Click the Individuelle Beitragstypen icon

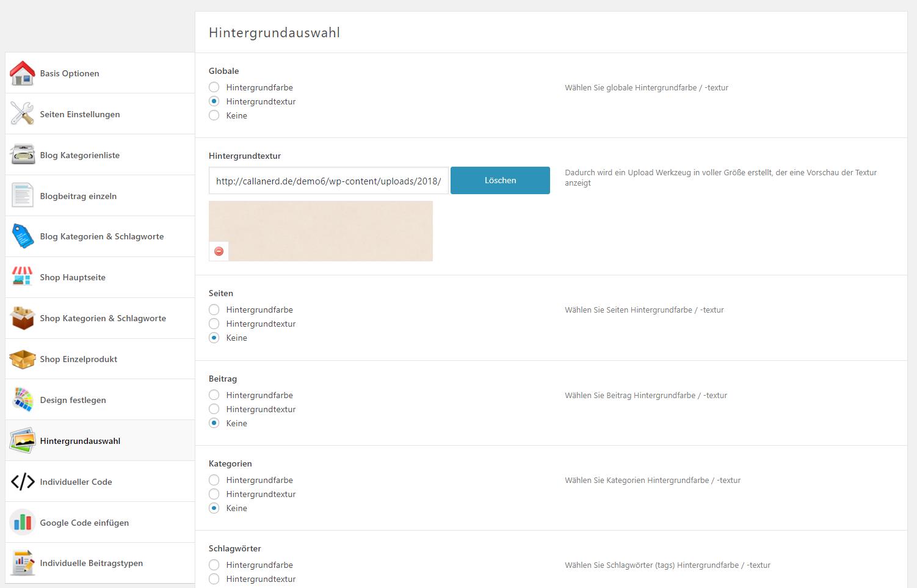23,563
